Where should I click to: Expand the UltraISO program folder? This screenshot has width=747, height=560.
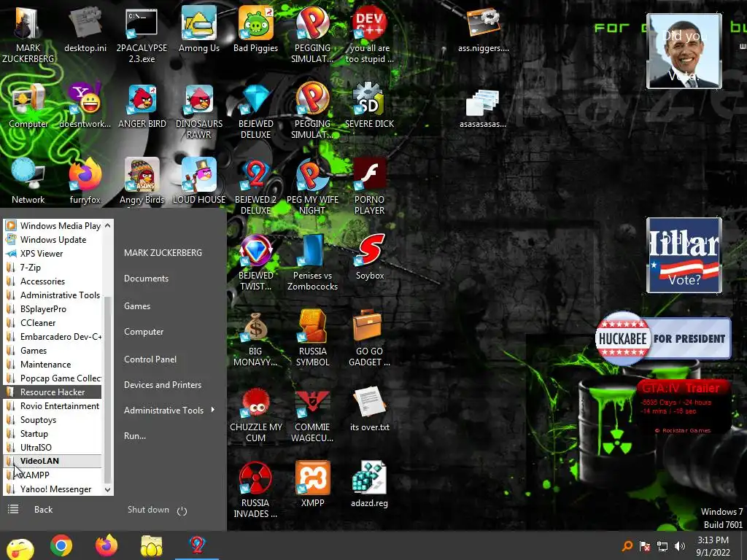[x=53, y=448]
